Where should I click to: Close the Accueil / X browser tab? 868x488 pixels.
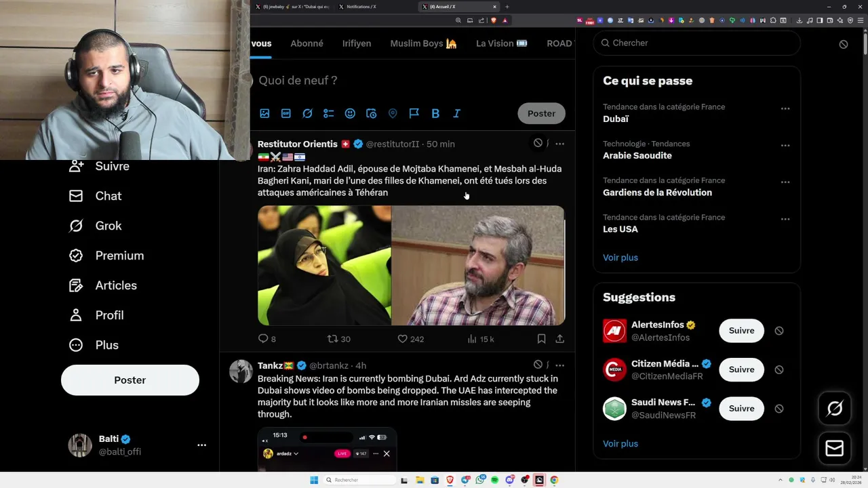(x=494, y=7)
